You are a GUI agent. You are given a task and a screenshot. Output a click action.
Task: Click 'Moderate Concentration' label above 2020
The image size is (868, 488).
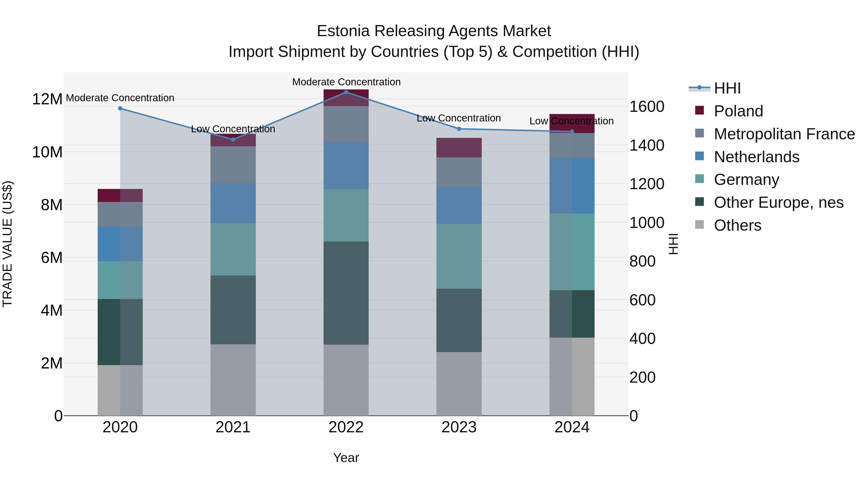(x=120, y=98)
